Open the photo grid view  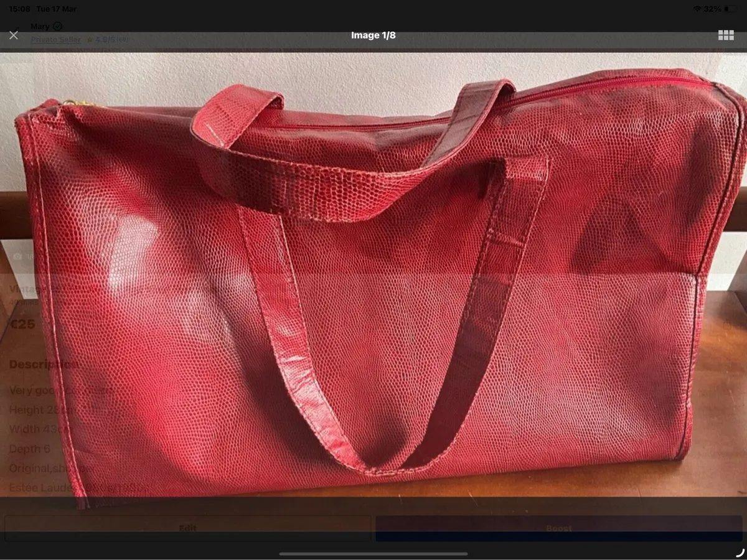pyautogui.click(x=726, y=35)
